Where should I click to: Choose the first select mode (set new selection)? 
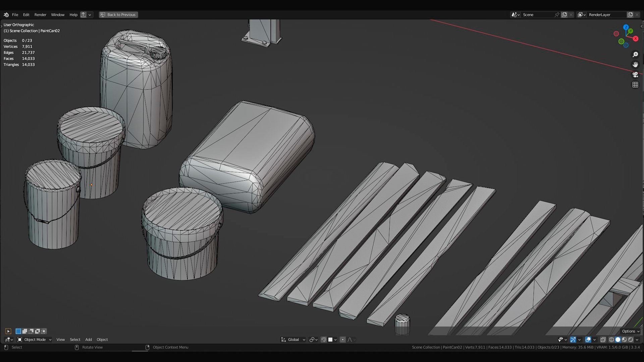point(18,331)
